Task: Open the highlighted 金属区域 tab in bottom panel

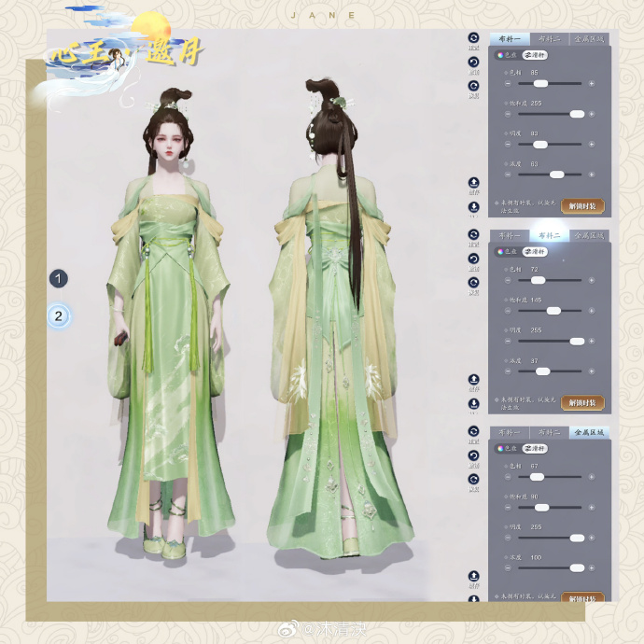Action: pyautogui.click(x=589, y=432)
